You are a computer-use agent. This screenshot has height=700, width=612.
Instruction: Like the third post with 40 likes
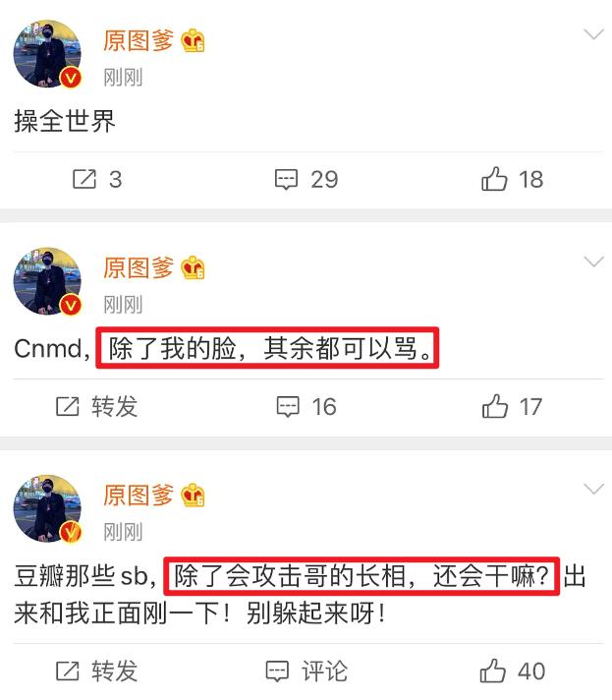click(x=493, y=671)
